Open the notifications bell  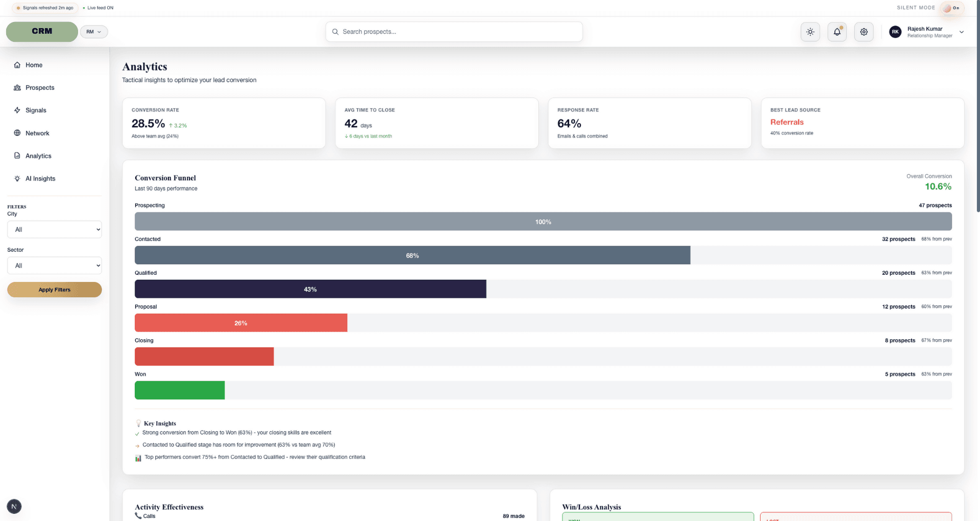[x=837, y=32]
